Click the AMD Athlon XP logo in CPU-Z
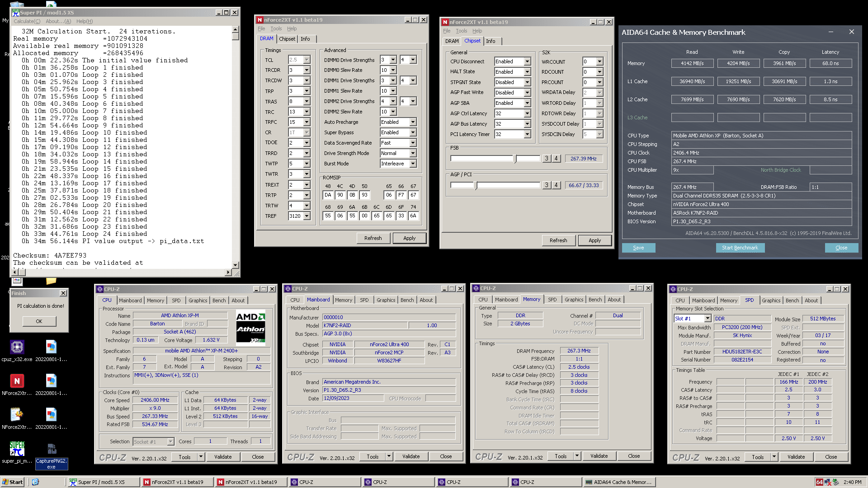Viewport: 868px width, 488px height. pyautogui.click(x=251, y=328)
